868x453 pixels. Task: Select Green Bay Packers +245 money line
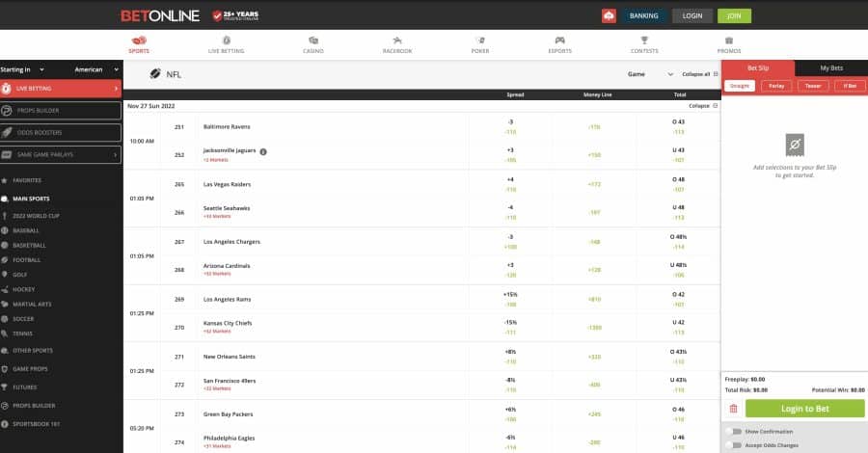tap(594, 414)
